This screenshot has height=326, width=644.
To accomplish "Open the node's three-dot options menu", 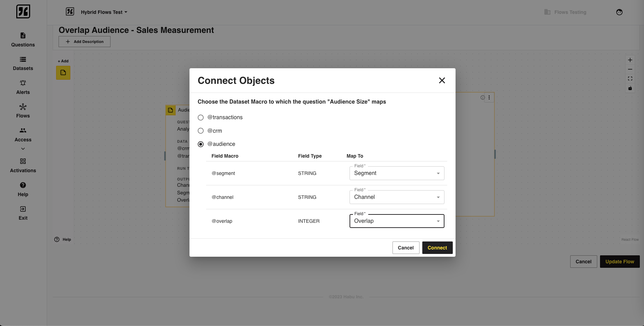I will [489, 97].
